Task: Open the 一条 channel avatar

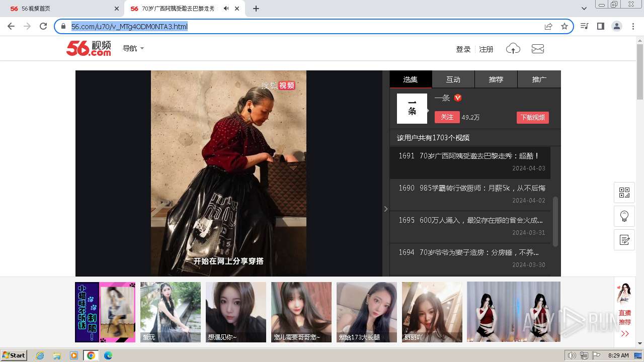Action: point(412,109)
